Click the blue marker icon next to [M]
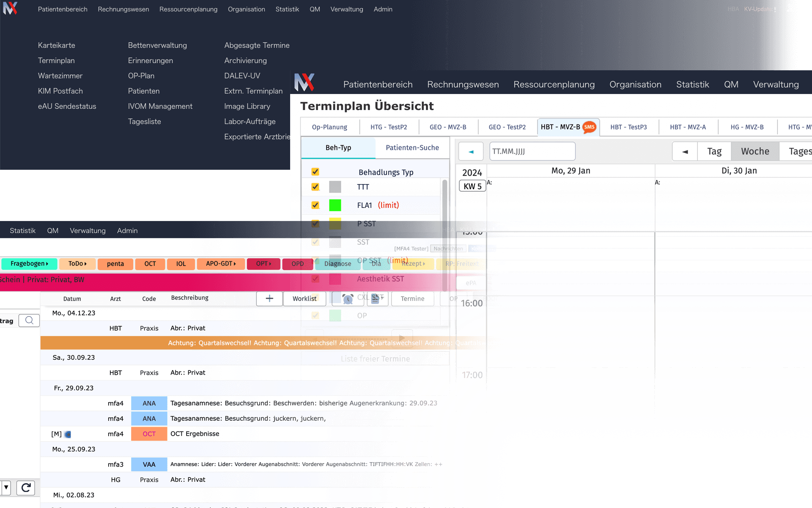Image resolution: width=812 pixels, height=508 pixels. point(68,434)
